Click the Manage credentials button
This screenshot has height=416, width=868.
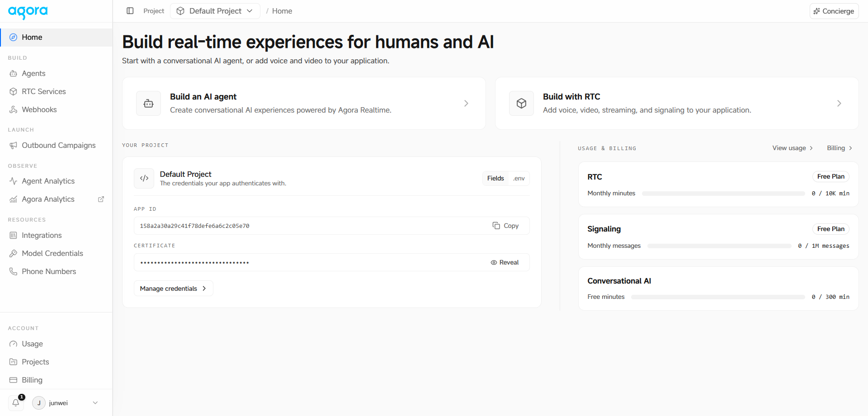pyautogui.click(x=174, y=288)
